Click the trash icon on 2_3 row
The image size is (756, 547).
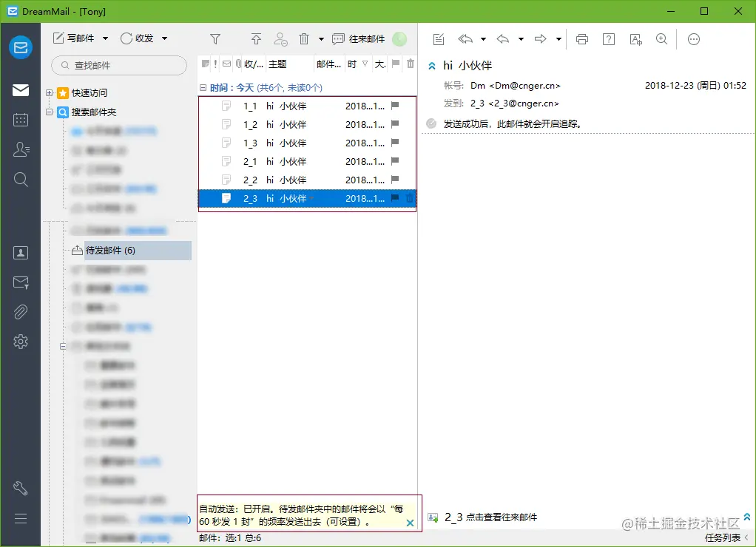(409, 197)
